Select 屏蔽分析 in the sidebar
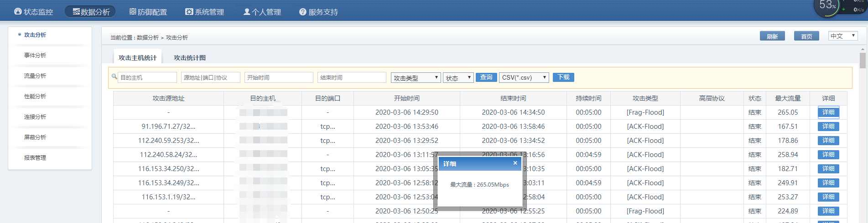The width and height of the screenshot is (868, 223). click(x=35, y=137)
